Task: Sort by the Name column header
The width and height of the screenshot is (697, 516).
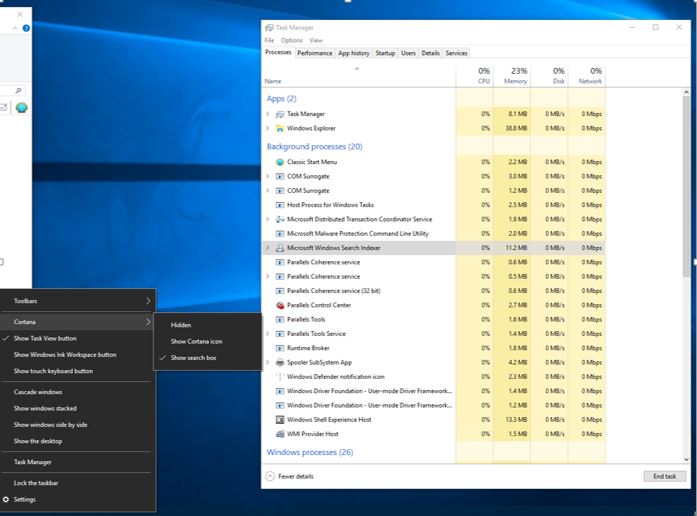Action: (x=358, y=76)
